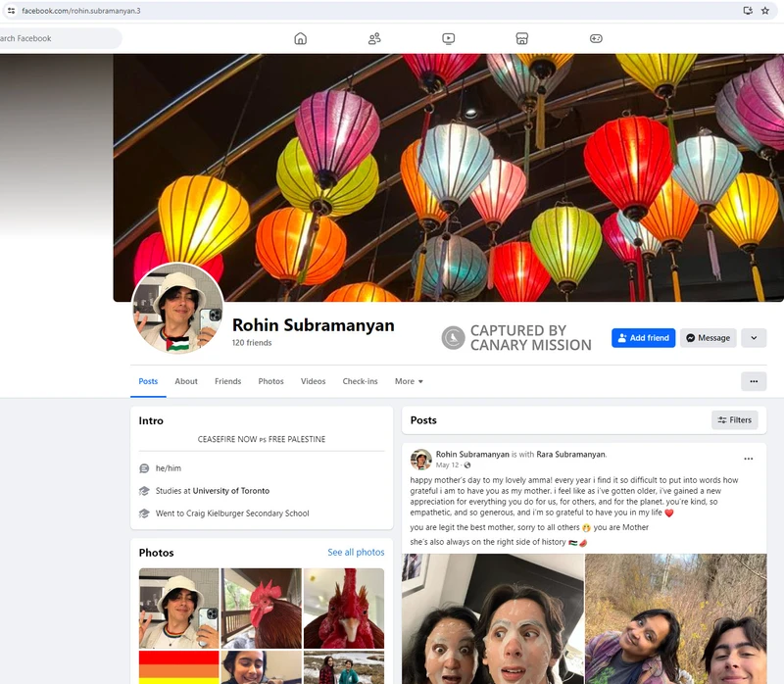The image size is (784, 684).
Task: Open the face mask selfie post image
Action: 493,618
